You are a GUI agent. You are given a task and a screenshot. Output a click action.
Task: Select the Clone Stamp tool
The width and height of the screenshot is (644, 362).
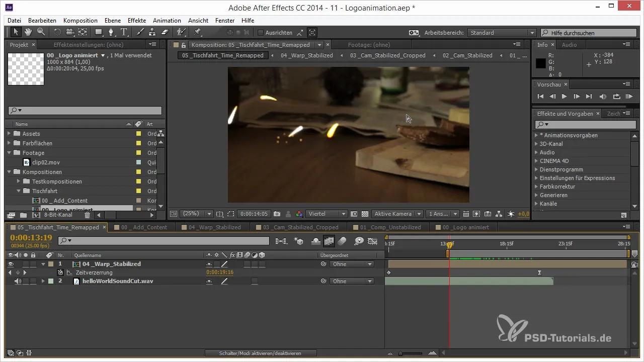pyautogui.click(x=153, y=32)
